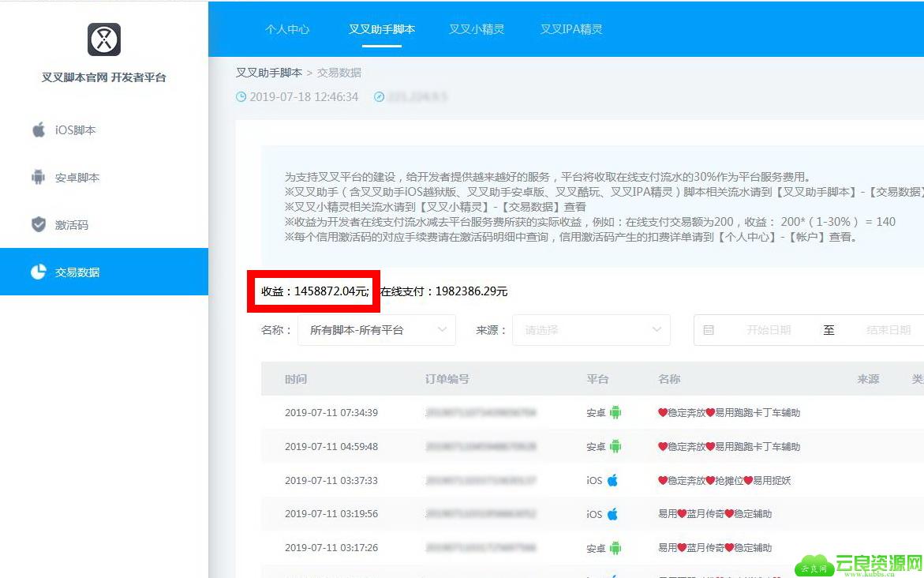Click the compass icon next to the IP address
924x578 pixels.
point(380,96)
